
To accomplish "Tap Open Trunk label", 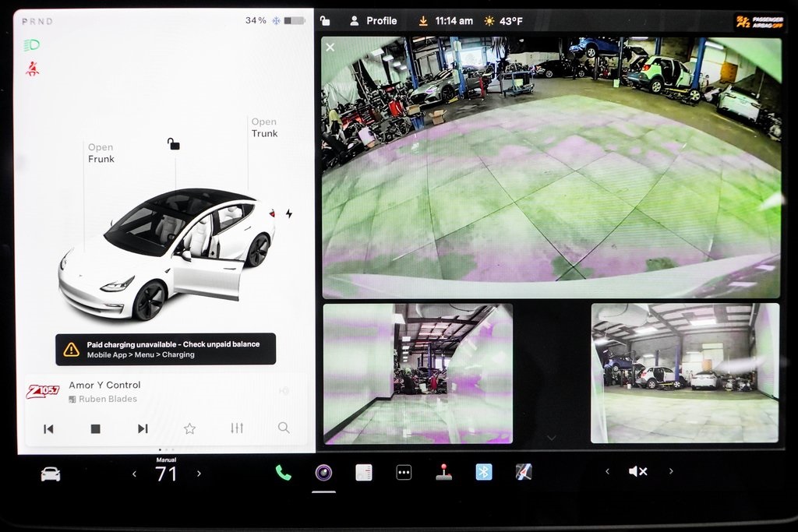I will (264, 128).
